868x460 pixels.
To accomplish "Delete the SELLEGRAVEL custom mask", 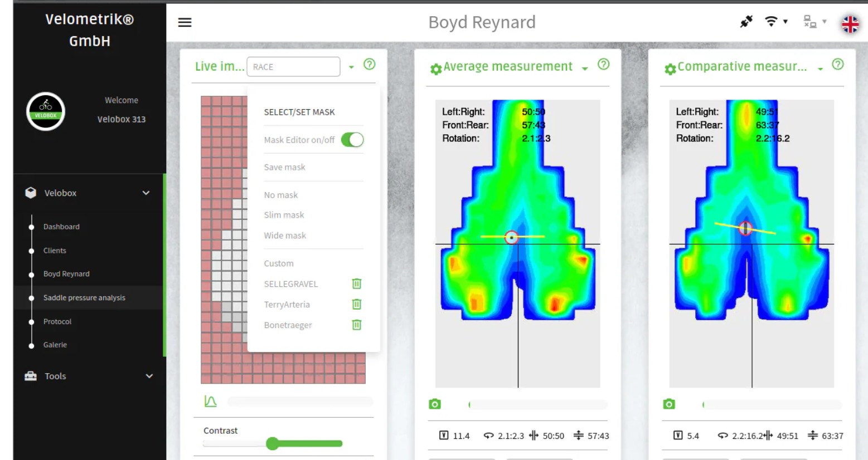I will 357,284.
